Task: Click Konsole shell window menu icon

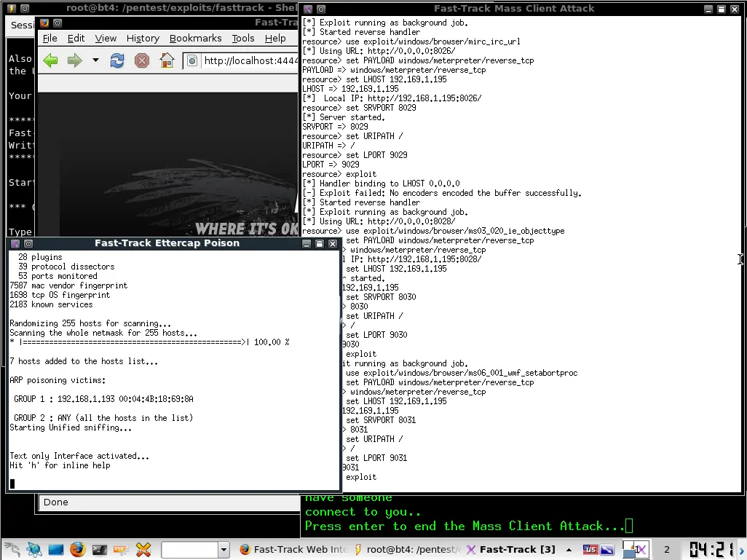Action: [x=12, y=8]
